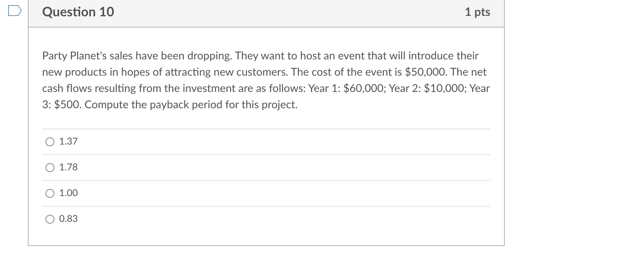Click the $10,000 Year 2 amount
Viewport: 644px width, 266px height.
pos(445,88)
